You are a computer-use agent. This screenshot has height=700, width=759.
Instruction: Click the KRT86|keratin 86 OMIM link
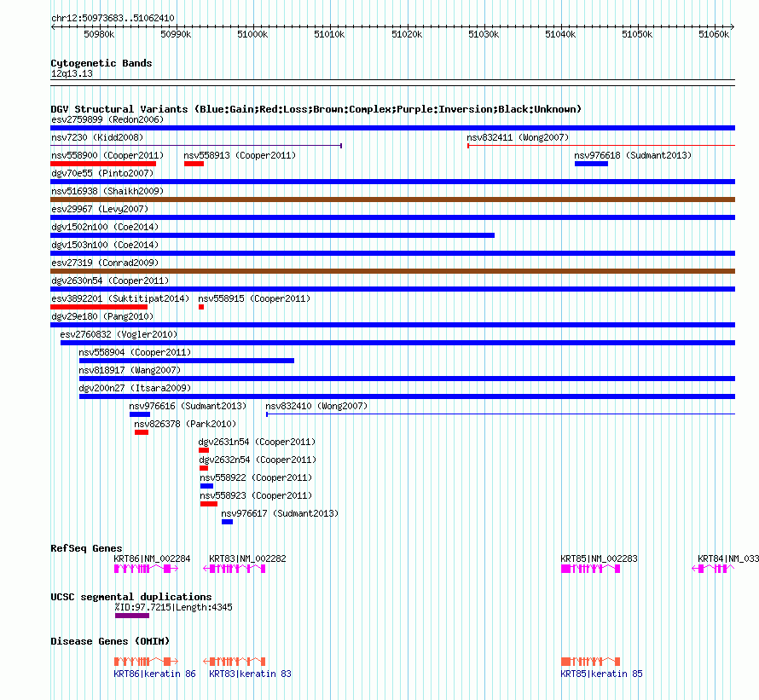tap(154, 674)
